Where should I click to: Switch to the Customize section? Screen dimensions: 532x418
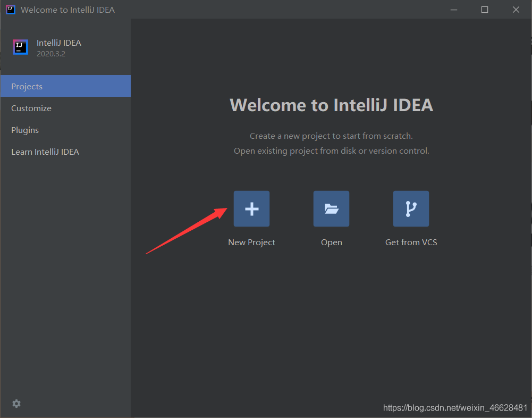[31, 108]
